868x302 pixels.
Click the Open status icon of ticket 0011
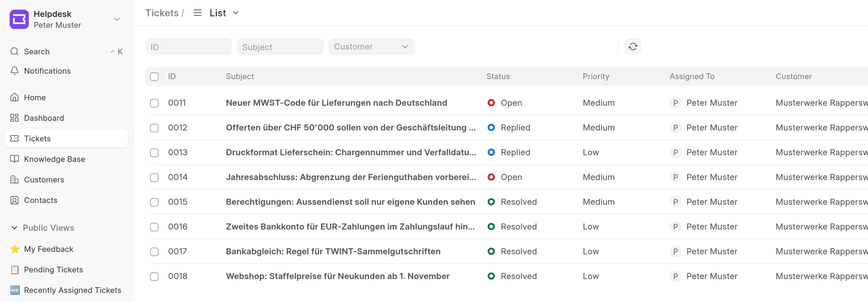tap(491, 103)
